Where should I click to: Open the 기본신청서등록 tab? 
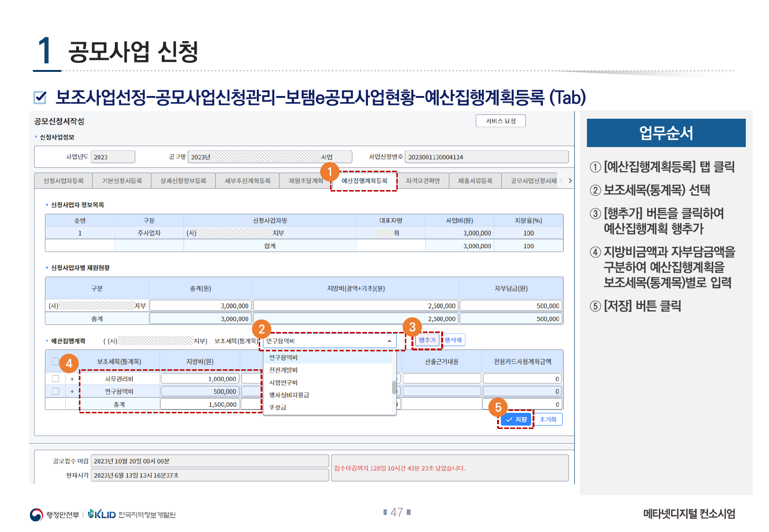click(x=122, y=181)
